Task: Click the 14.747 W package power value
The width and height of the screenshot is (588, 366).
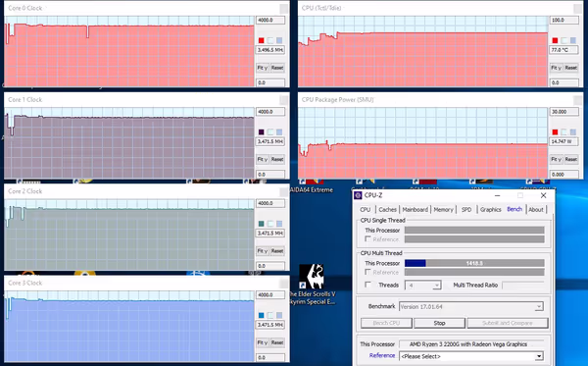Action: coord(564,141)
